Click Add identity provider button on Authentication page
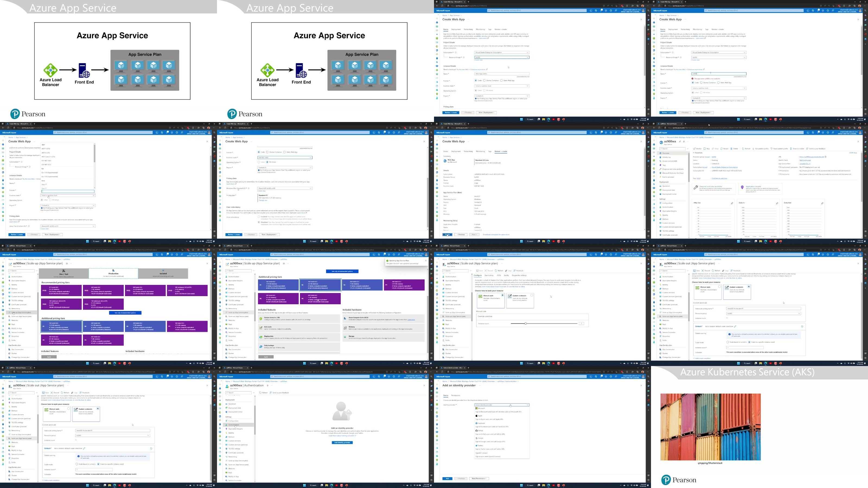Viewport: 868px width, 488px height. [342, 443]
